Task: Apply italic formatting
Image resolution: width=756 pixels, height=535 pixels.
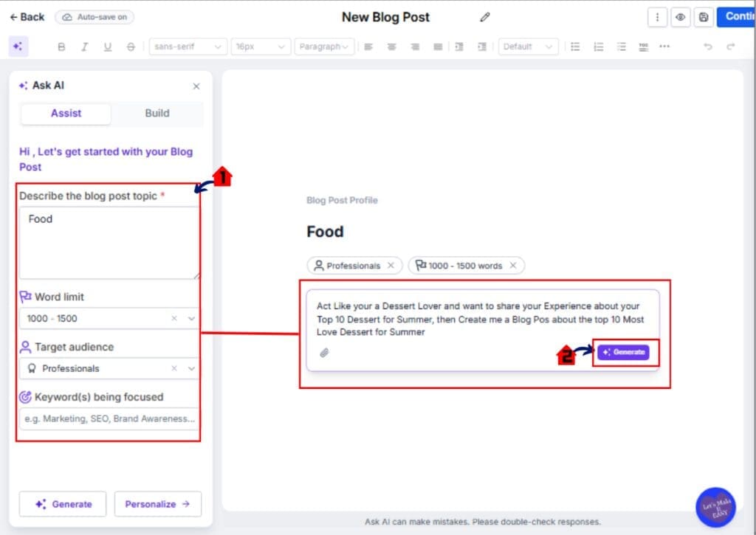Action: tap(83, 46)
